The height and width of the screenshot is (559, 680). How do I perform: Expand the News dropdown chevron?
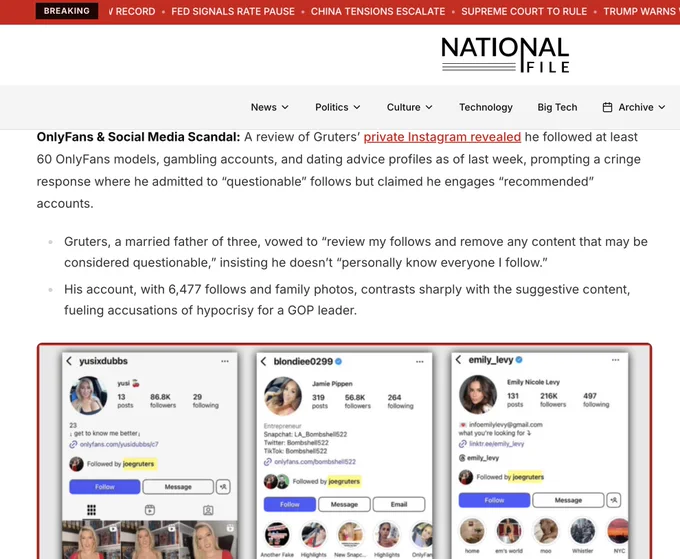(285, 107)
